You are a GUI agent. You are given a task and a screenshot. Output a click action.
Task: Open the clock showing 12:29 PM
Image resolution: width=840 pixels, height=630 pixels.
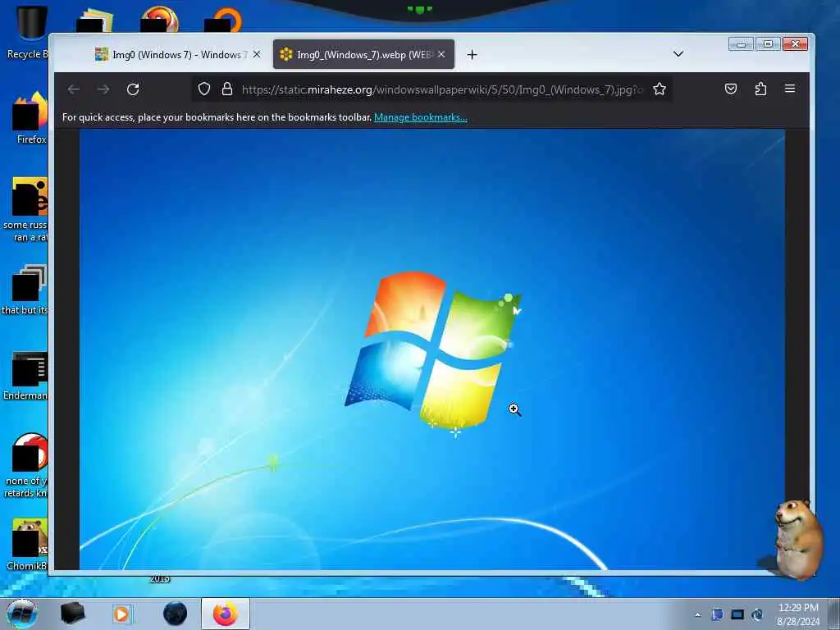798,614
